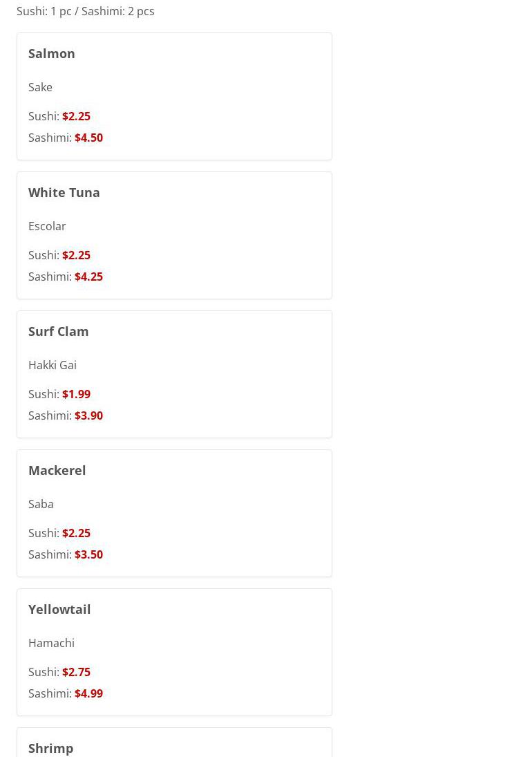Click Yellowtail sushi price $2.75
The height and width of the screenshot is (757, 532).
(x=76, y=672)
